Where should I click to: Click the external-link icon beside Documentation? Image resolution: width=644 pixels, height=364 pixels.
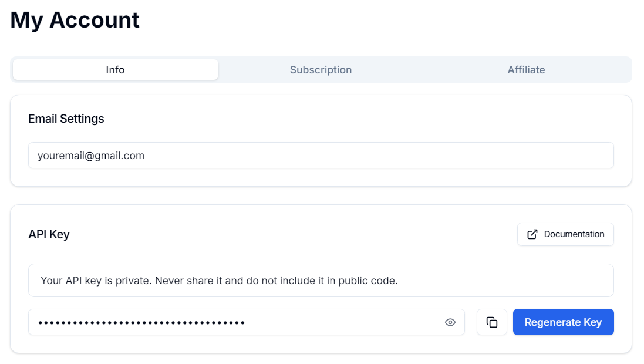(x=532, y=234)
